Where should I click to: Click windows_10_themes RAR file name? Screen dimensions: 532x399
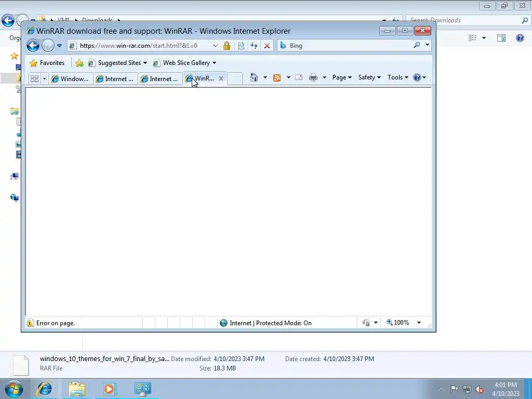pos(104,358)
